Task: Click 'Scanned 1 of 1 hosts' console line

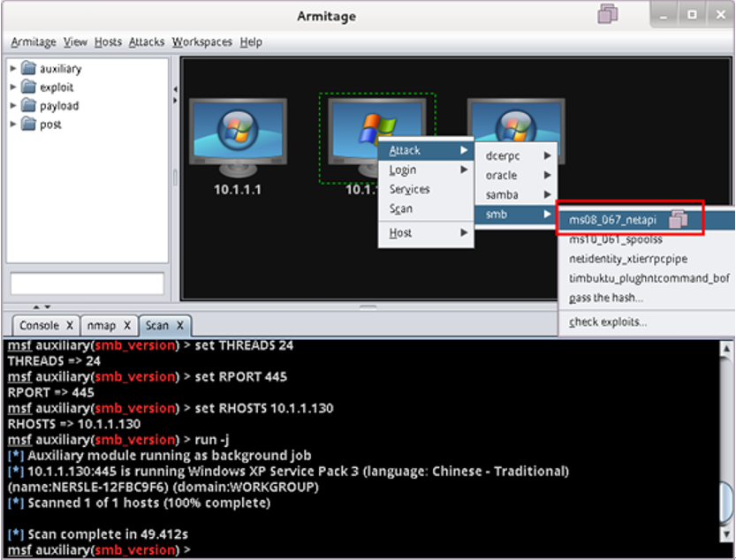Action: pos(148,503)
